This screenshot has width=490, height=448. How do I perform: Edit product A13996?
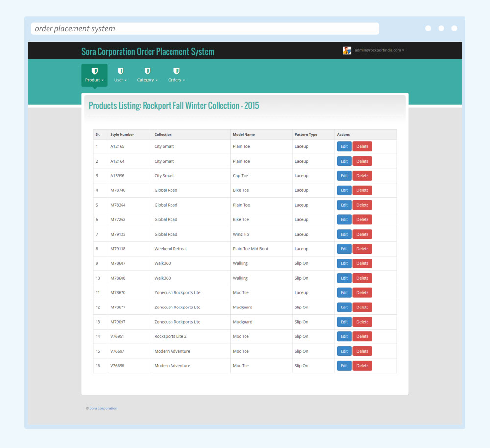pyautogui.click(x=344, y=176)
